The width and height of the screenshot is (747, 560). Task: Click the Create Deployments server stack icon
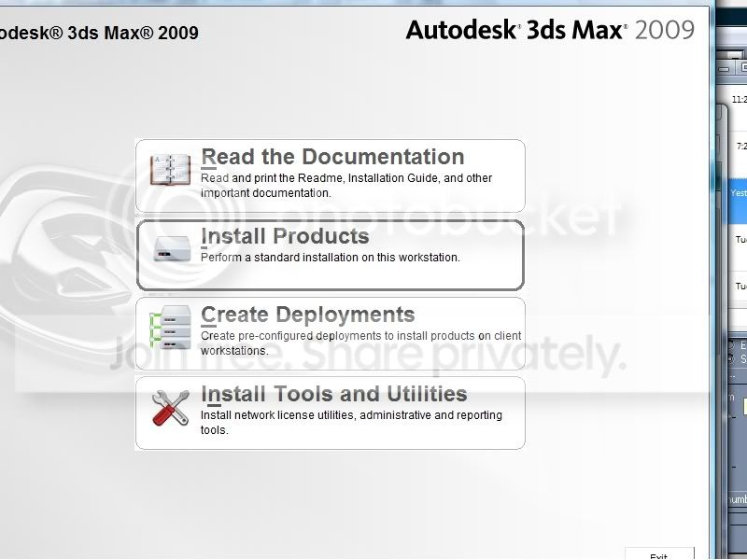click(x=171, y=328)
